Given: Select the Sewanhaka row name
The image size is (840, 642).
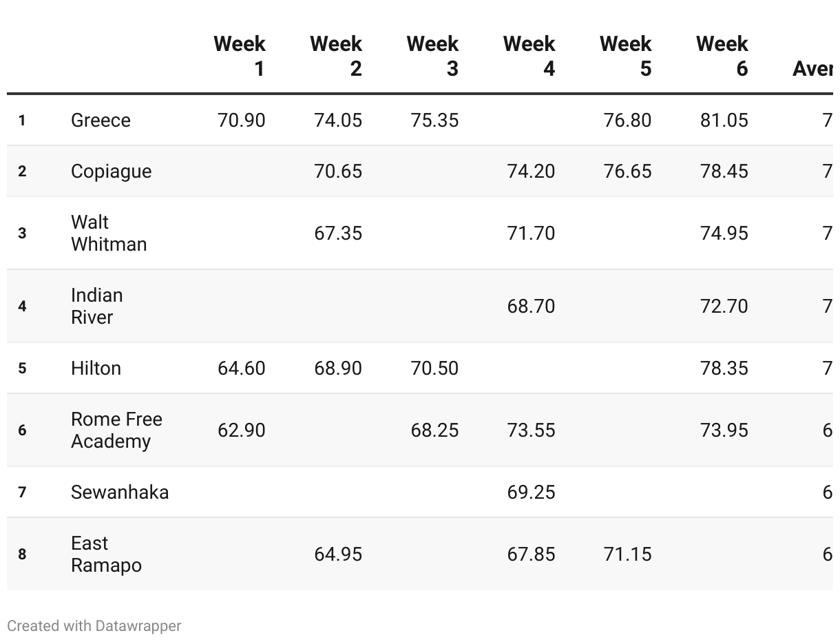Looking at the screenshot, I should coord(120,492).
